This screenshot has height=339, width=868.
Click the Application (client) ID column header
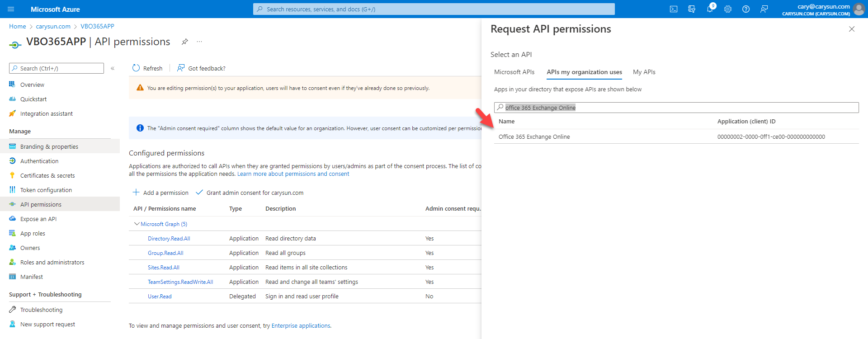pyautogui.click(x=746, y=121)
